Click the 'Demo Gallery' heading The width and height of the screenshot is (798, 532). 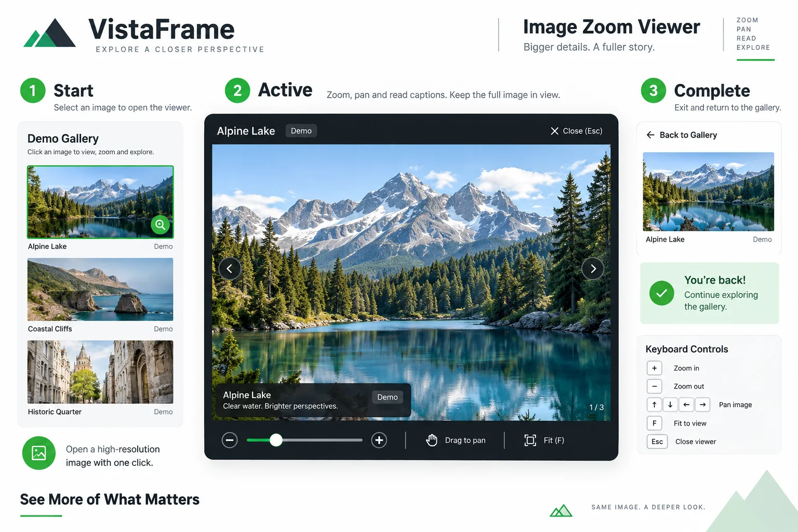point(63,139)
